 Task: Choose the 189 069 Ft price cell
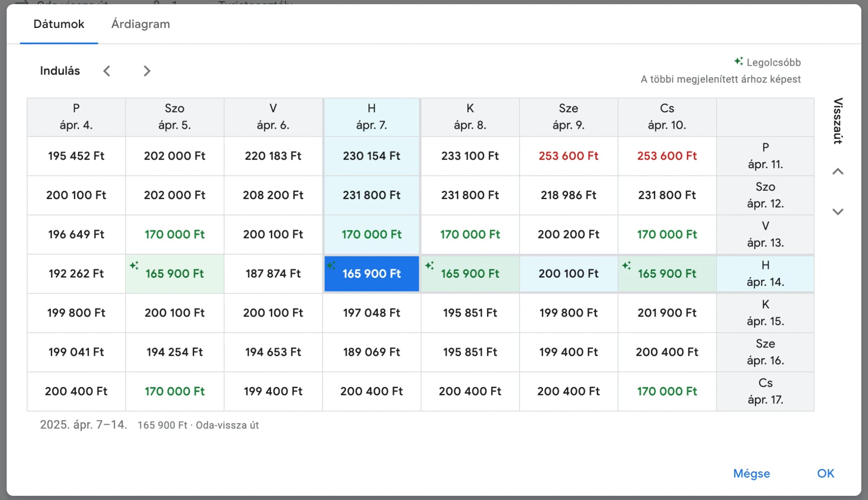pos(372,352)
